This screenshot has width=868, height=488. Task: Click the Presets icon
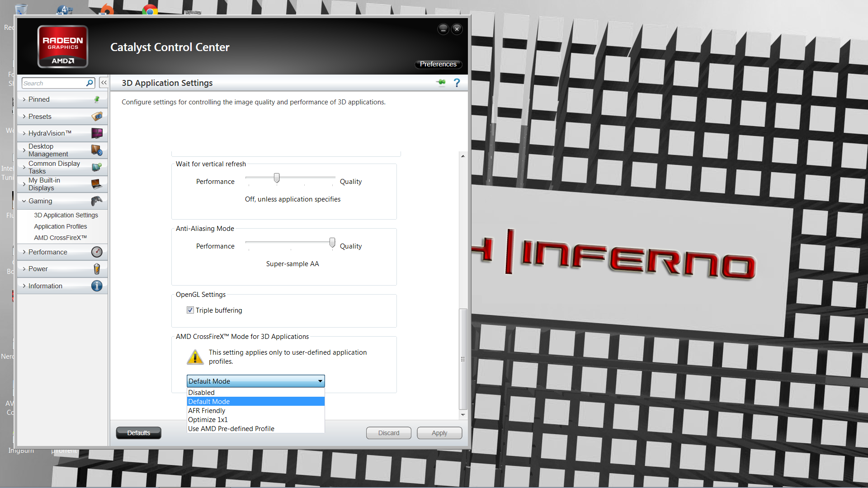click(97, 116)
